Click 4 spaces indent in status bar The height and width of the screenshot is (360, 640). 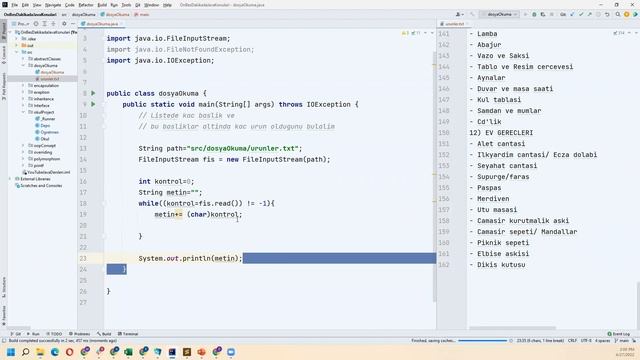602,340
